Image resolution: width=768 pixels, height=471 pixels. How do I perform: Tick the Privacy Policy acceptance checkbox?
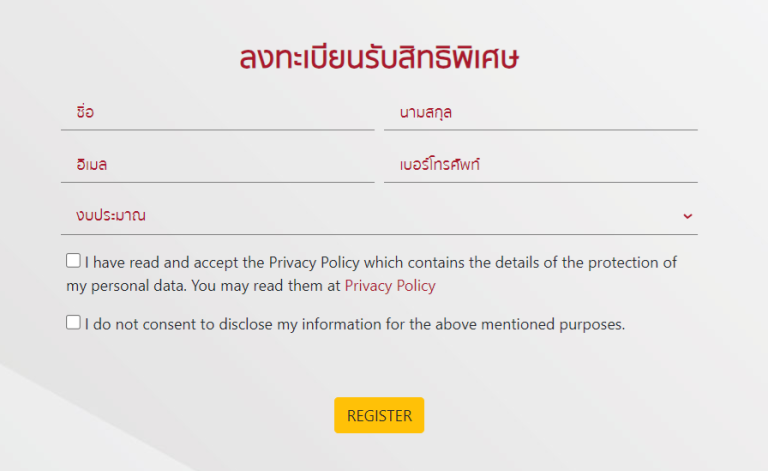tap(73, 260)
